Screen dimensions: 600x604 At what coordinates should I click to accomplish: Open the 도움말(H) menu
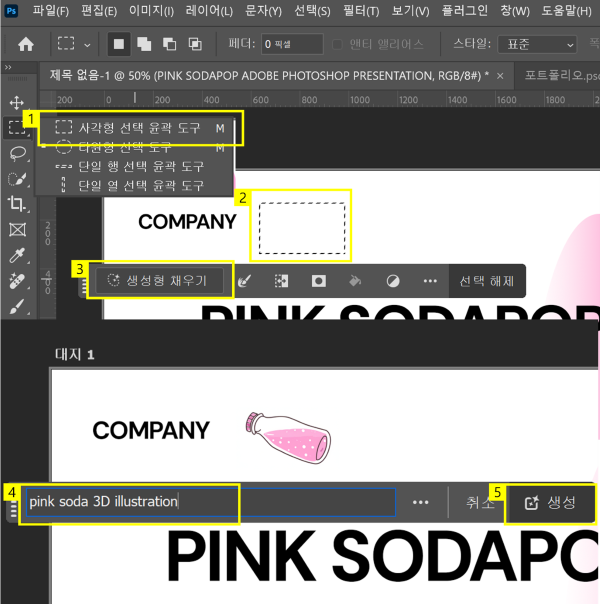566,11
